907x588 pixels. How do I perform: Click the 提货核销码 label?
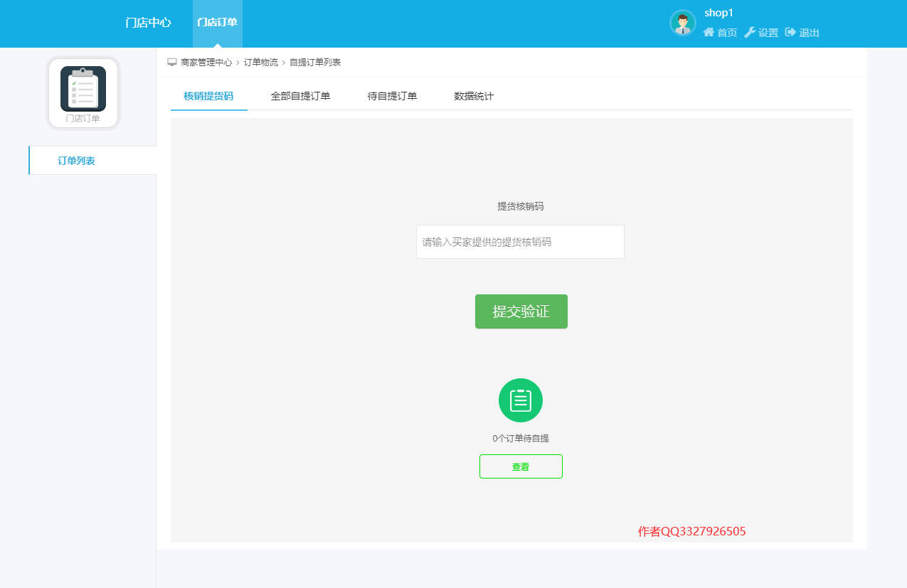(521, 206)
